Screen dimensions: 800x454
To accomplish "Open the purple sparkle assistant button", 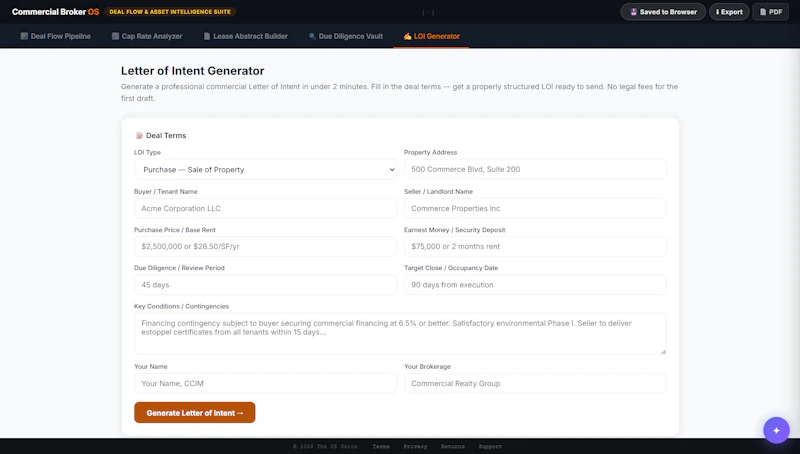I will pyautogui.click(x=776, y=431).
